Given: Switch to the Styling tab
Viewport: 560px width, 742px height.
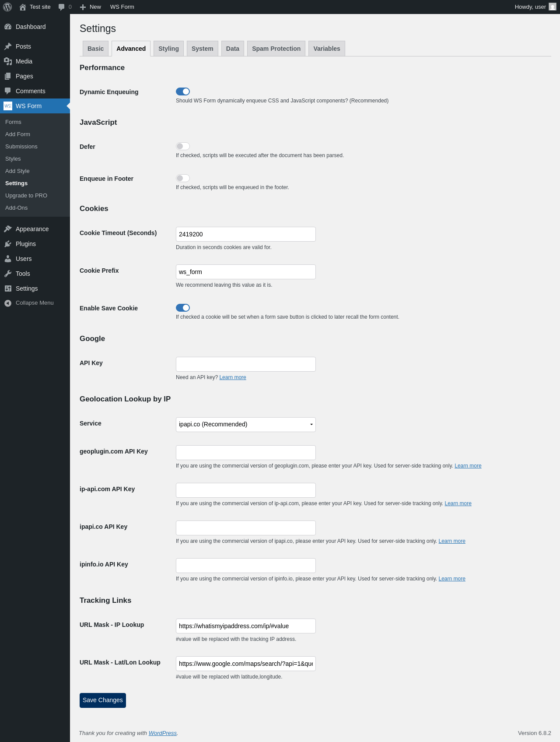Looking at the screenshot, I should point(168,49).
